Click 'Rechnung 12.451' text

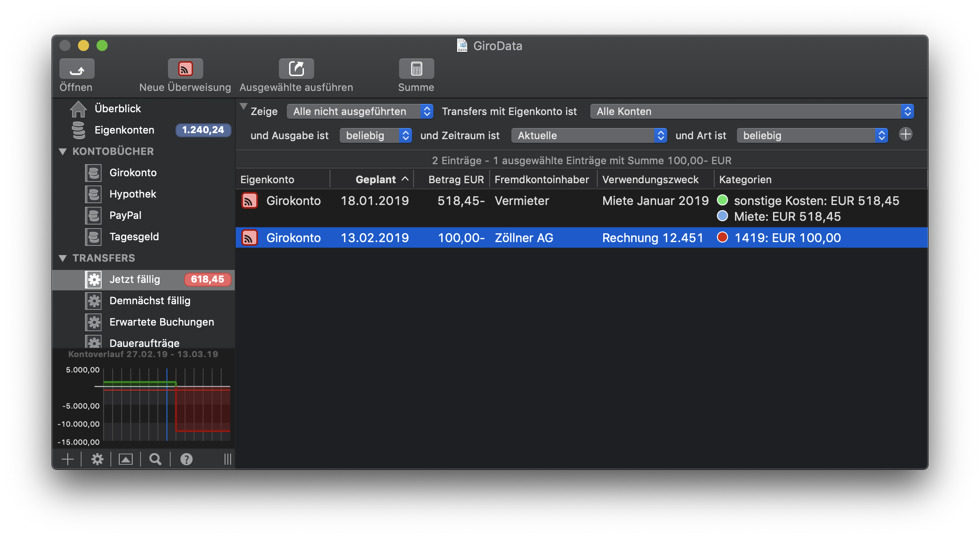pos(652,238)
